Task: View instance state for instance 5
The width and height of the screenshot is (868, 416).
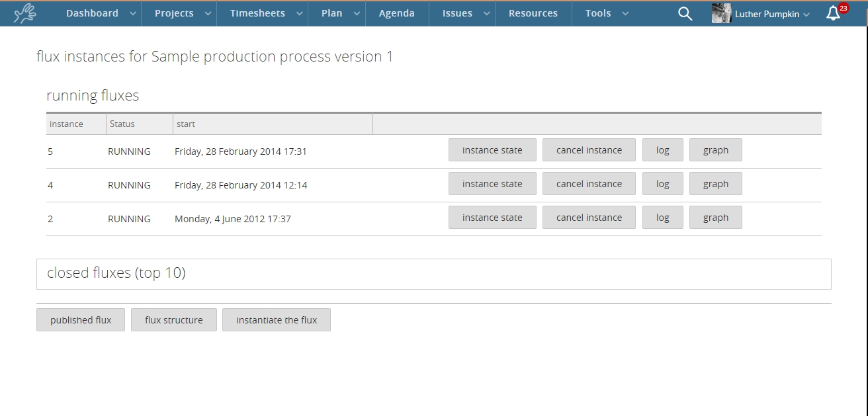Action: click(492, 150)
